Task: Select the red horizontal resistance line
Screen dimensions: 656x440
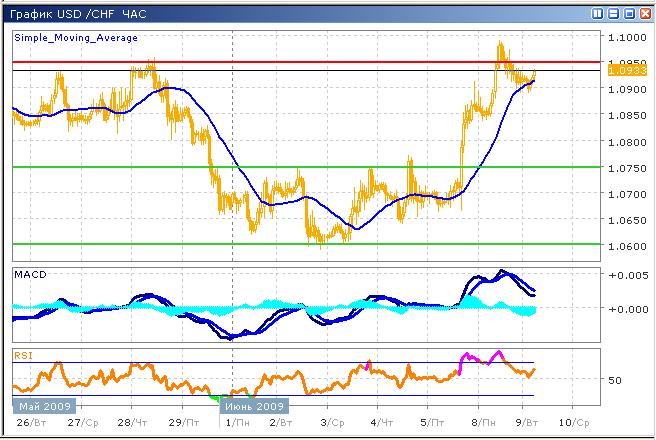Action: pyautogui.click(x=300, y=62)
